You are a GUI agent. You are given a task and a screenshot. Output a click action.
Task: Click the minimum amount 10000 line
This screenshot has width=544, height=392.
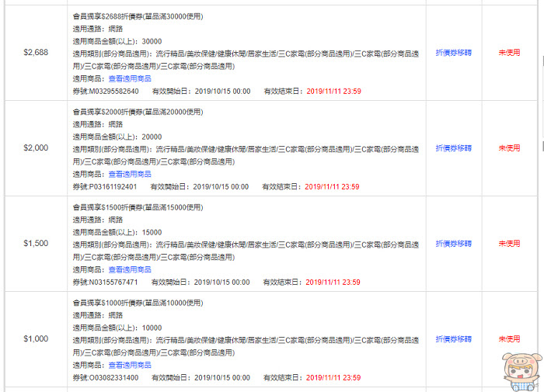click(117, 328)
